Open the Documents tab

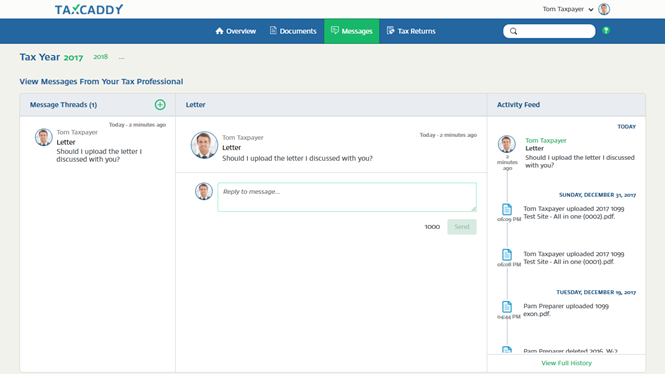click(293, 31)
